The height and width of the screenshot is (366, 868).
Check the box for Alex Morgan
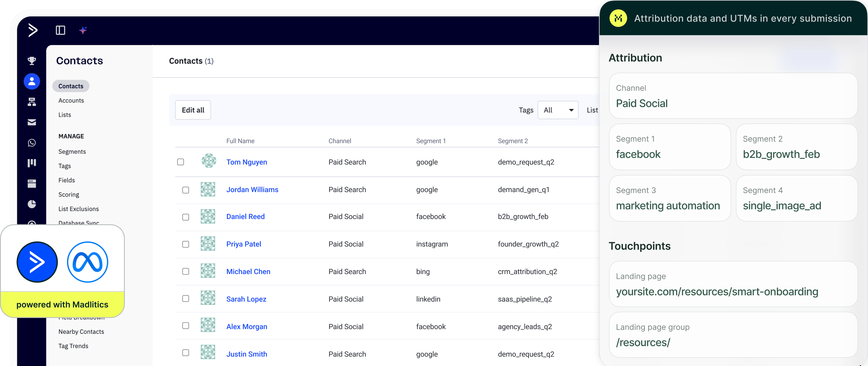pyautogui.click(x=186, y=326)
